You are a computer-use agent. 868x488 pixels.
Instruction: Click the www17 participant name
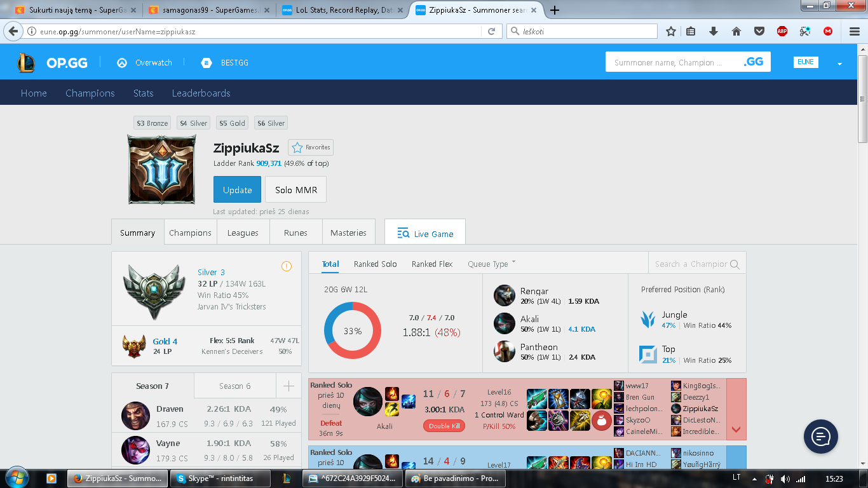point(637,386)
